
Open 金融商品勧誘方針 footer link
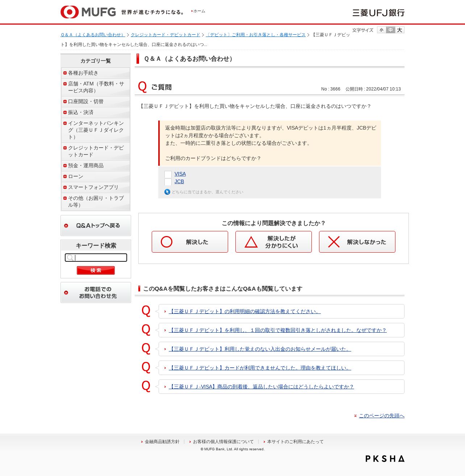[x=162, y=442]
